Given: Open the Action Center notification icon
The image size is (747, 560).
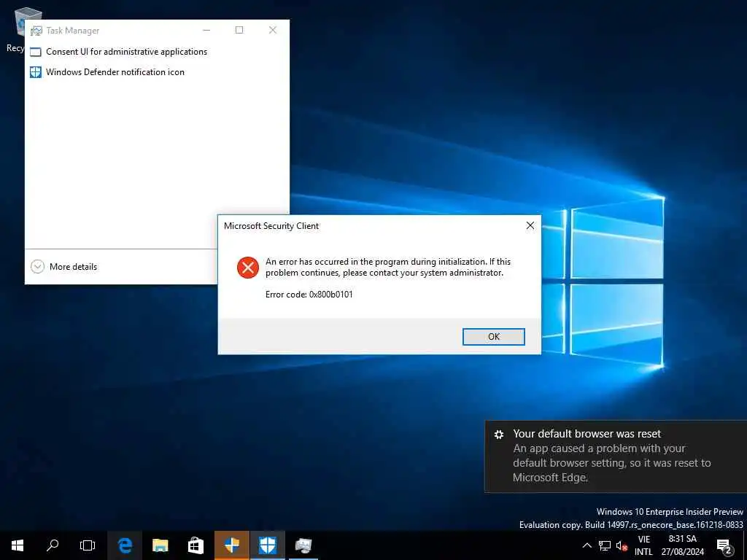Looking at the screenshot, I should coord(724,545).
